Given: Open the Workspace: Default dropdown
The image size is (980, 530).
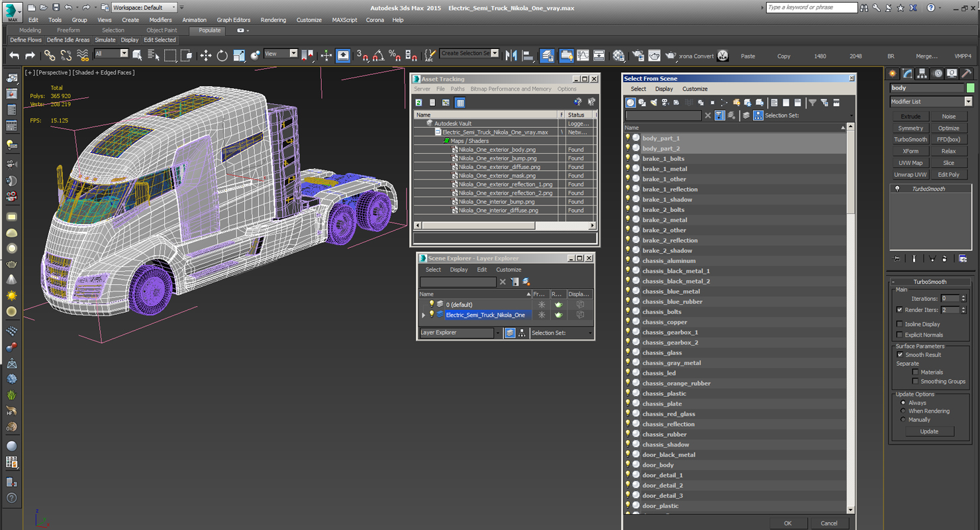Looking at the screenshot, I should coord(144,7).
